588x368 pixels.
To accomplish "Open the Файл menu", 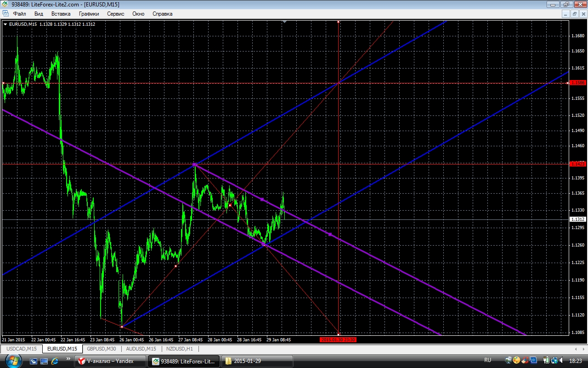I will coord(19,14).
